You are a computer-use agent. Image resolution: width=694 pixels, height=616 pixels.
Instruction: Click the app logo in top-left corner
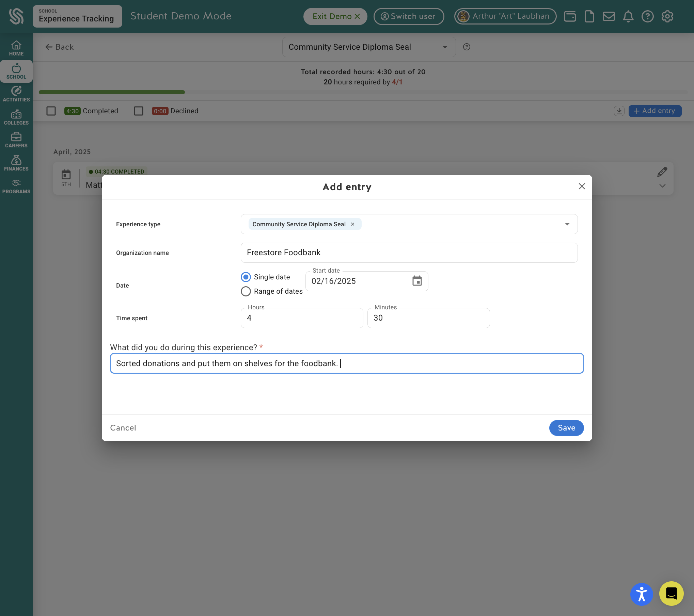click(16, 16)
